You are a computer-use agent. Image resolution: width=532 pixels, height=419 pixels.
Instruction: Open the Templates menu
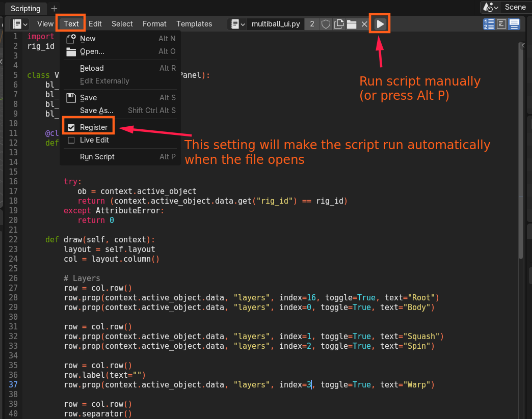point(194,24)
